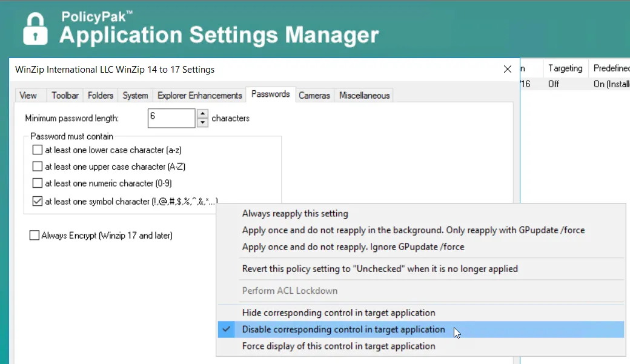Choose Always reapply this setting
630x364 pixels.
[420, 213]
